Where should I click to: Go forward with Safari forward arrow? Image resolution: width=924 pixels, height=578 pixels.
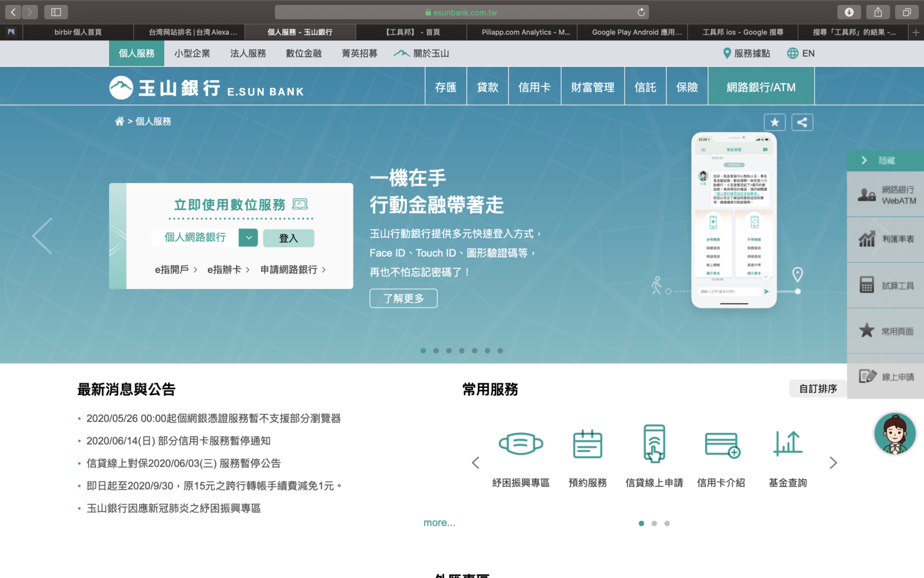(30, 12)
